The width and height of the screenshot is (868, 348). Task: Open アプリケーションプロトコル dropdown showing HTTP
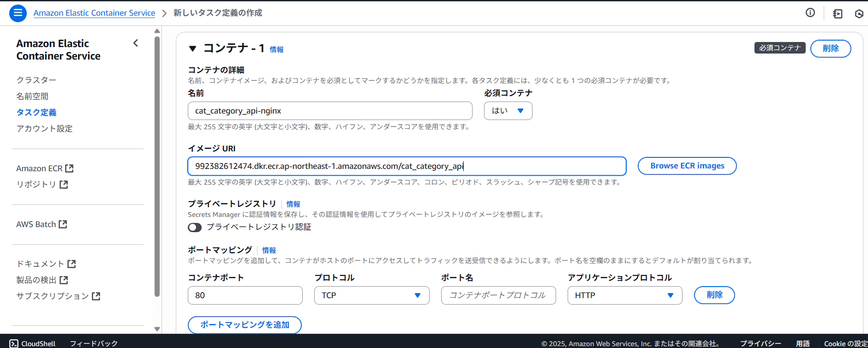tap(625, 295)
